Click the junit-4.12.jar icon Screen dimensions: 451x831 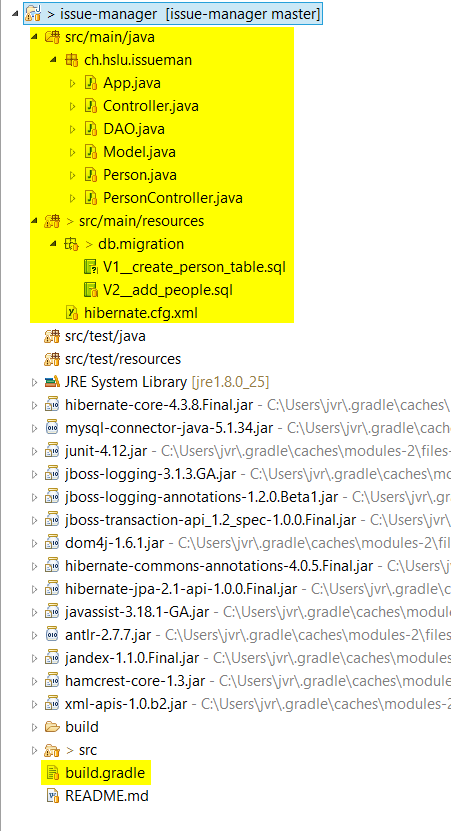[52, 452]
